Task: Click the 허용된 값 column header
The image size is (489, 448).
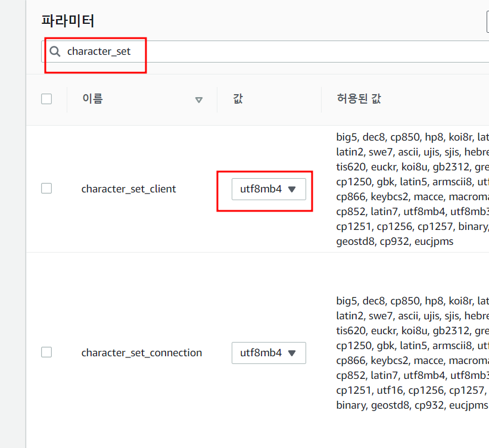Action: coord(359,99)
